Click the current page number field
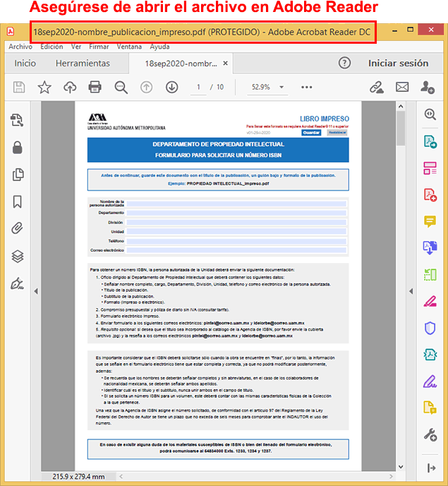This screenshot has width=448, height=486. 198,87
